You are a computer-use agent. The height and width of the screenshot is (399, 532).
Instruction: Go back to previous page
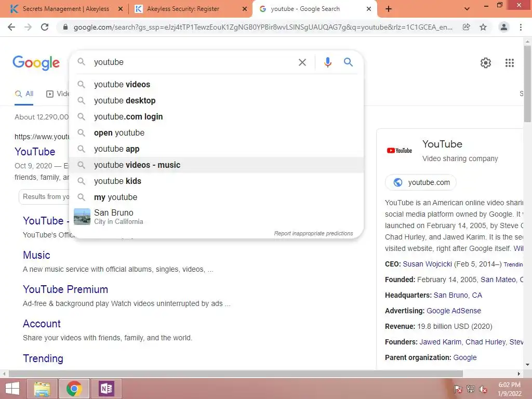(x=11, y=27)
